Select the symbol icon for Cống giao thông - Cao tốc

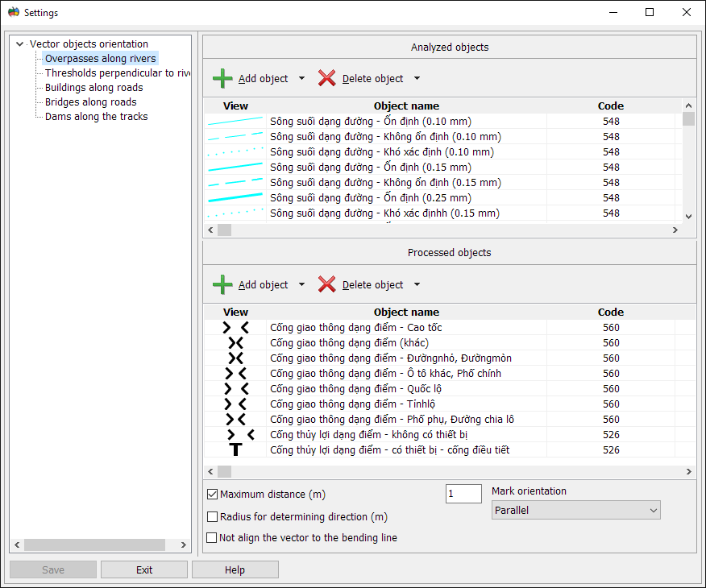(235, 328)
